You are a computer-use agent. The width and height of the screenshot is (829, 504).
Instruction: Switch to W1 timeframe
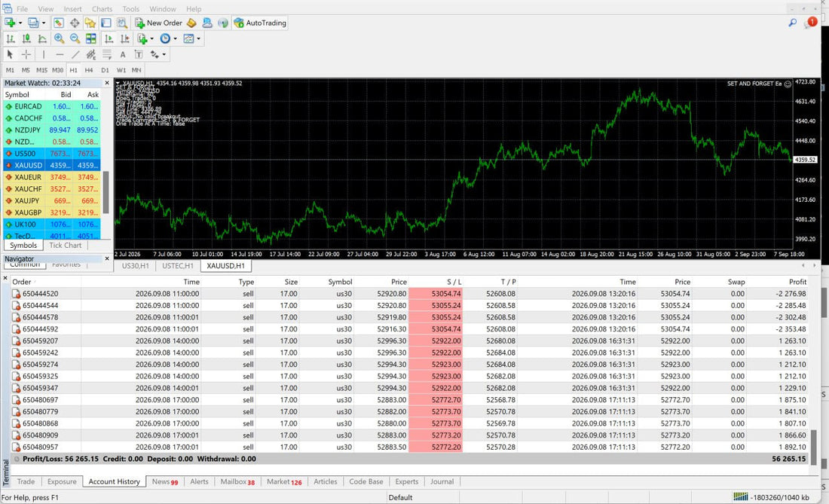(121, 70)
